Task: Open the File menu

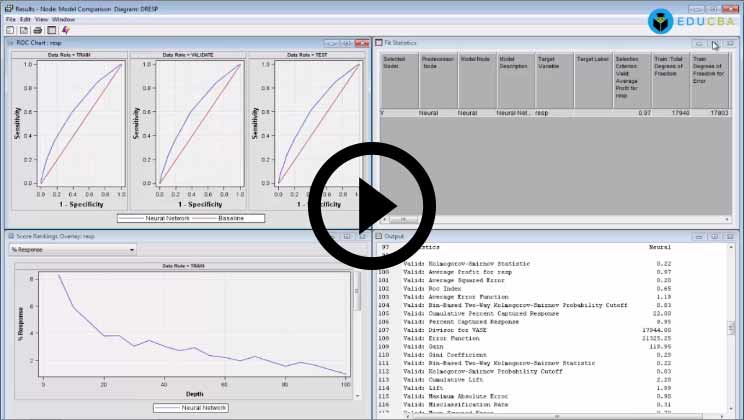Action: click(x=10, y=19)
